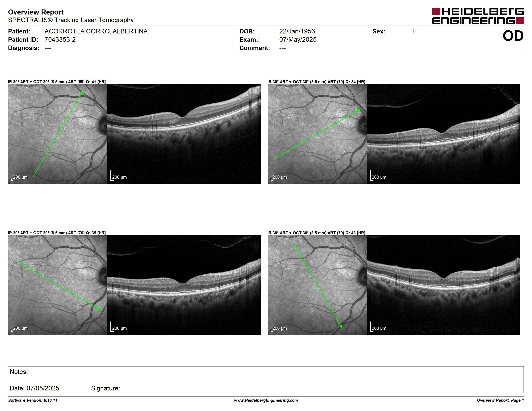Open the Q: 43 scan's OCT B-scan
This screenshot has width=532, height=411.
pyautogui.click(x=444, y=285)
